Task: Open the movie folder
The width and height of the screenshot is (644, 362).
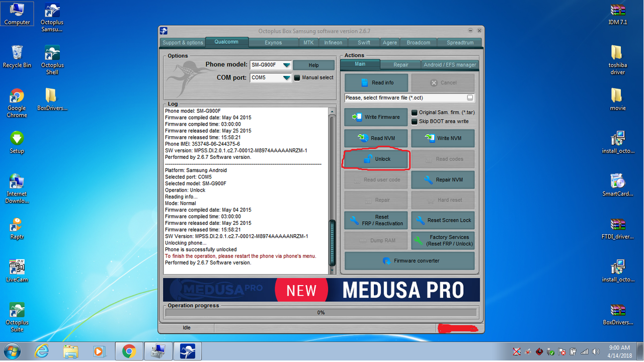Action: tap(618, 100)
